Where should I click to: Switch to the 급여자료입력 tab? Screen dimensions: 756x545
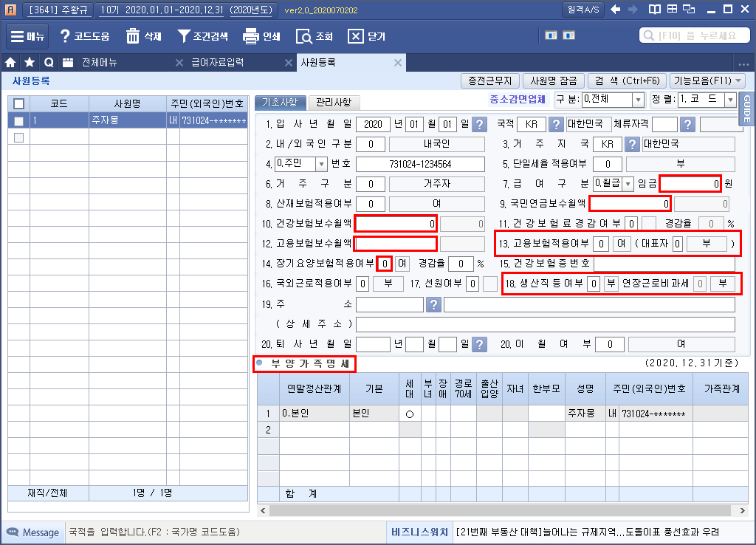coord(218,62)
